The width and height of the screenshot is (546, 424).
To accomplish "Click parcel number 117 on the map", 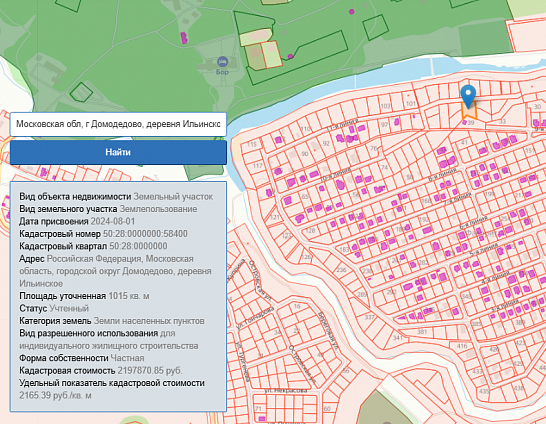I will click(x=257, y=166).
